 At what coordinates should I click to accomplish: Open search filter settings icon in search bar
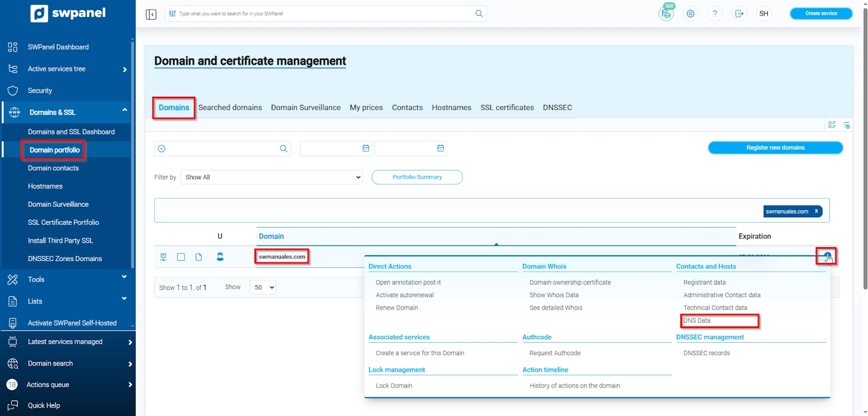(x=173, y=14)
